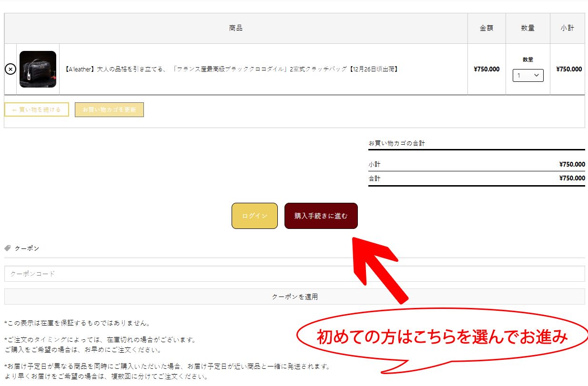Click the ¥750.000 price in 金額 column

click(x=487, y=69)
